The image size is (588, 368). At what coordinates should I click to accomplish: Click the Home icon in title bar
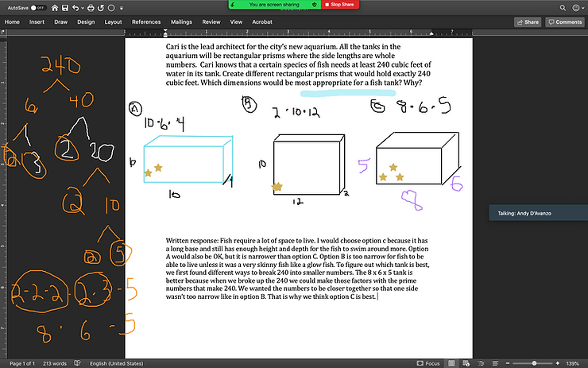click(55, 8)
